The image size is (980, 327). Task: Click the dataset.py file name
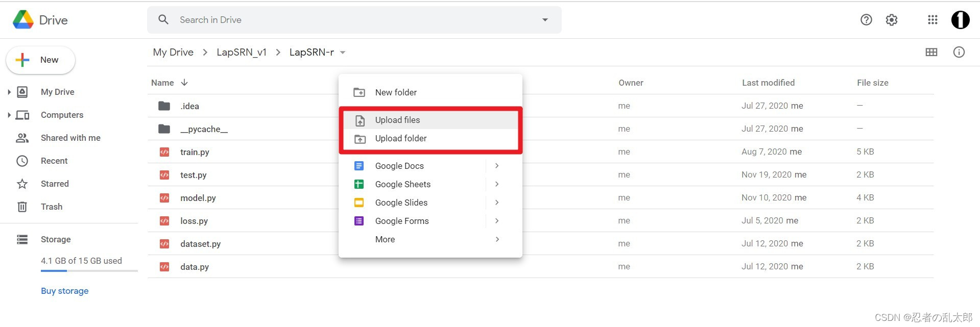click(x=201, y=244)
